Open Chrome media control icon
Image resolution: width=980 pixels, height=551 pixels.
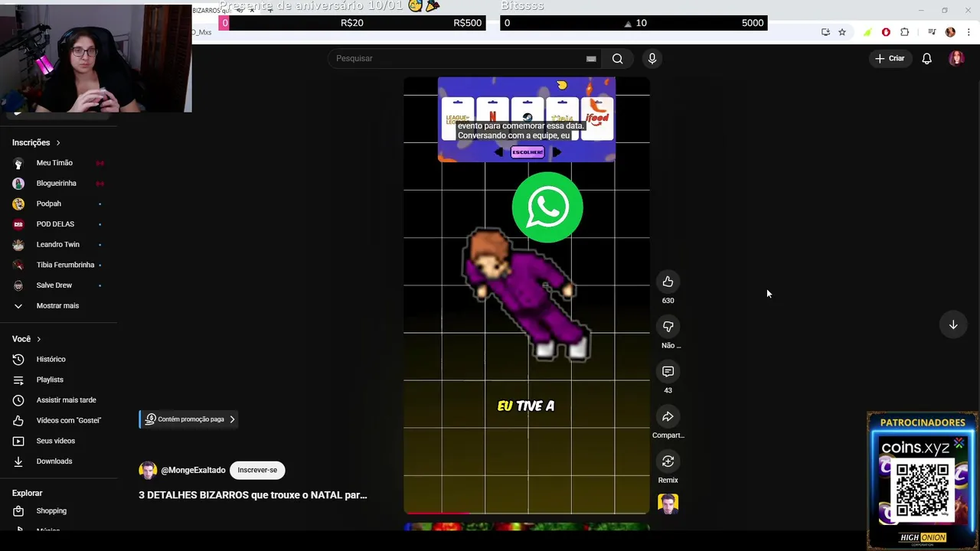click(x=932, y=32)
